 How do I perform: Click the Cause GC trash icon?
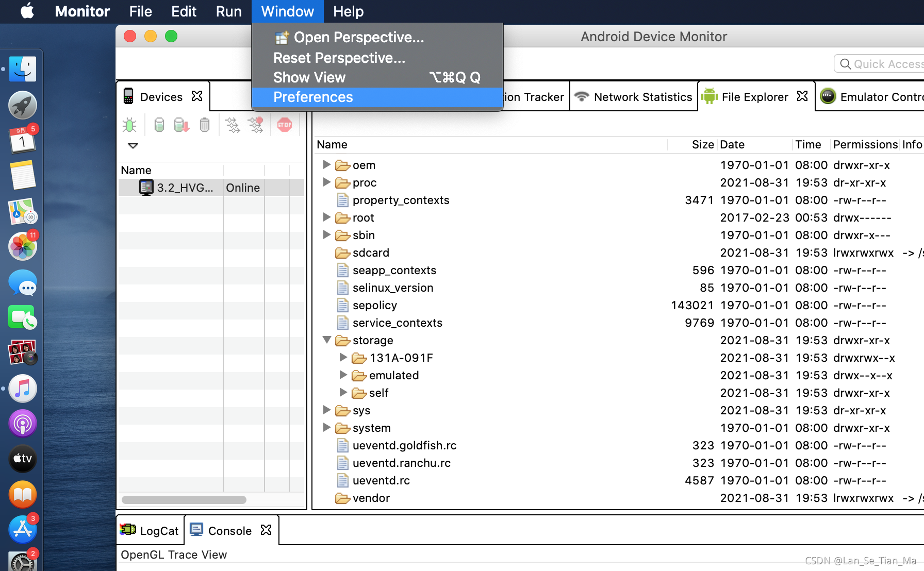[x=205, y=125]
